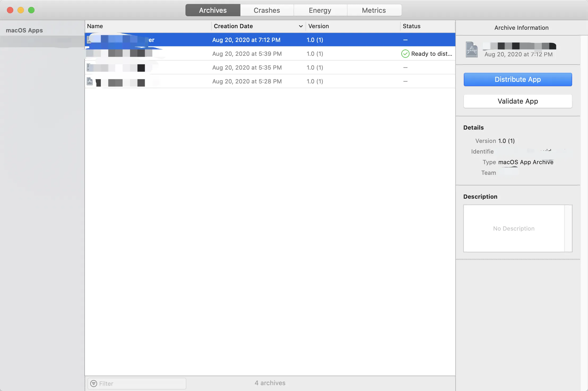Click the No Description text area
588x391 pixels.
[x=514, y=228]
